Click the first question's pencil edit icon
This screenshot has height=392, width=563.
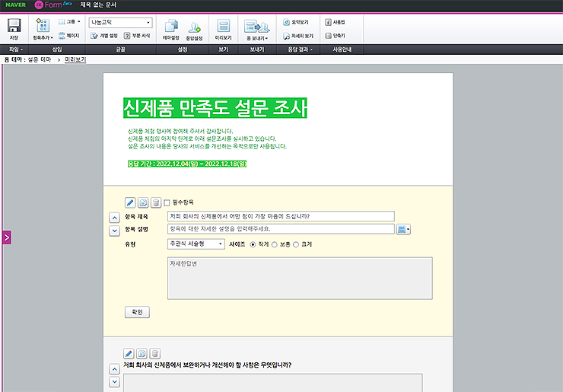click(x=130, y=202)
